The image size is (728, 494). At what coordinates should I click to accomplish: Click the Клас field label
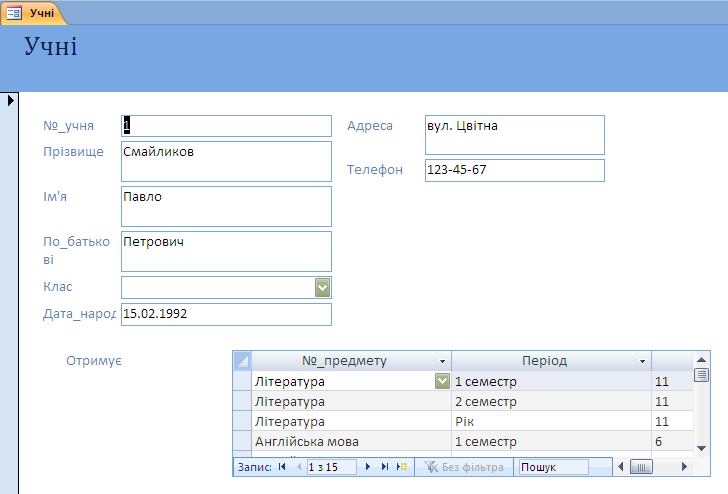tap(58, 287)
